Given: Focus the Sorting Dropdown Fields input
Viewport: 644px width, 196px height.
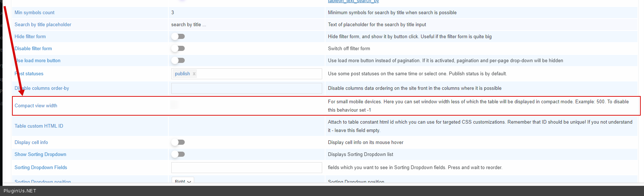Looking at the screenshot, I should pos(247,168).
